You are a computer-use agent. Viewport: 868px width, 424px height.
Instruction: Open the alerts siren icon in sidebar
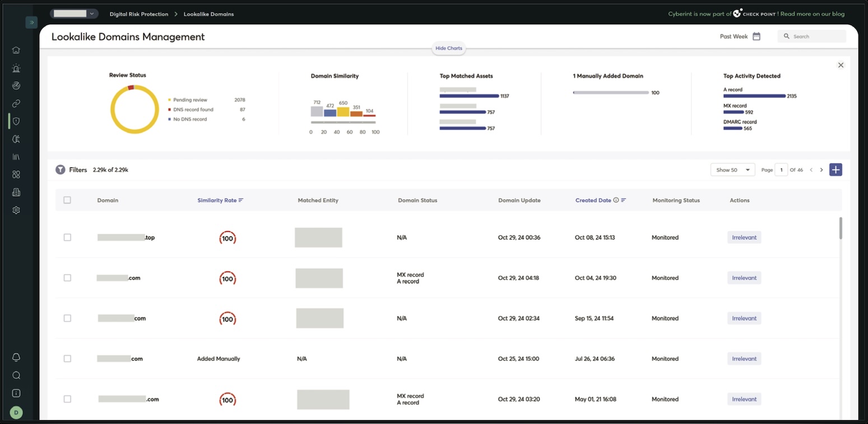click(16, 68)
